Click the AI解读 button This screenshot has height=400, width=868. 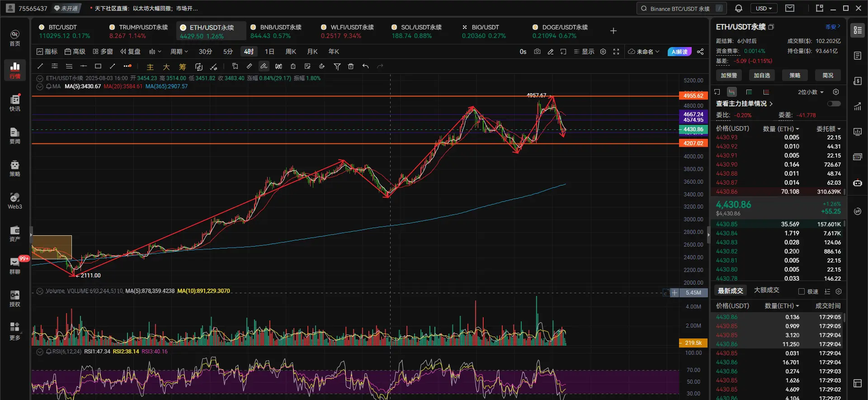point(679,52)
